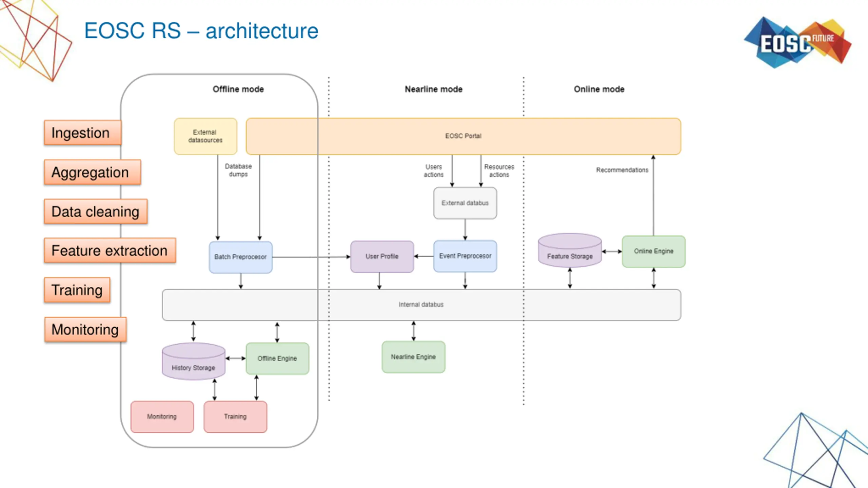Click the Internal databus bar
The width and height of the screenshot is (868, 488).
point(421,305)
